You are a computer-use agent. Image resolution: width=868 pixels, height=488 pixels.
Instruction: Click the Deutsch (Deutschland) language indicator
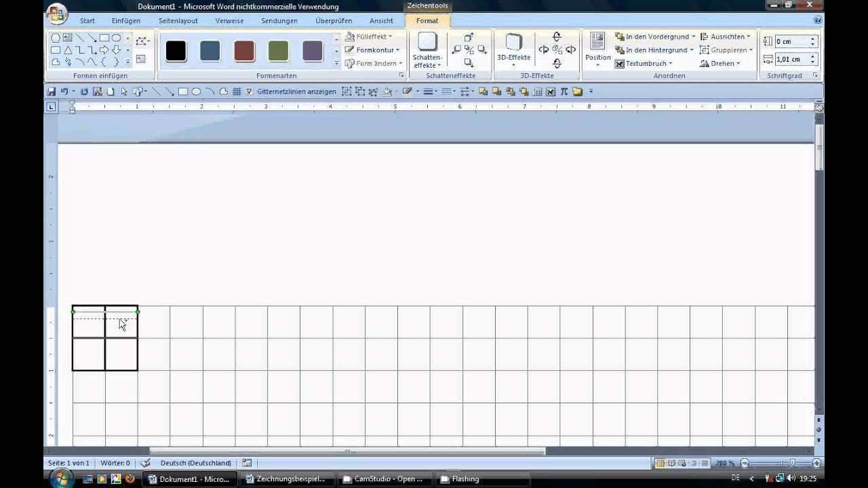coord(195,463)
